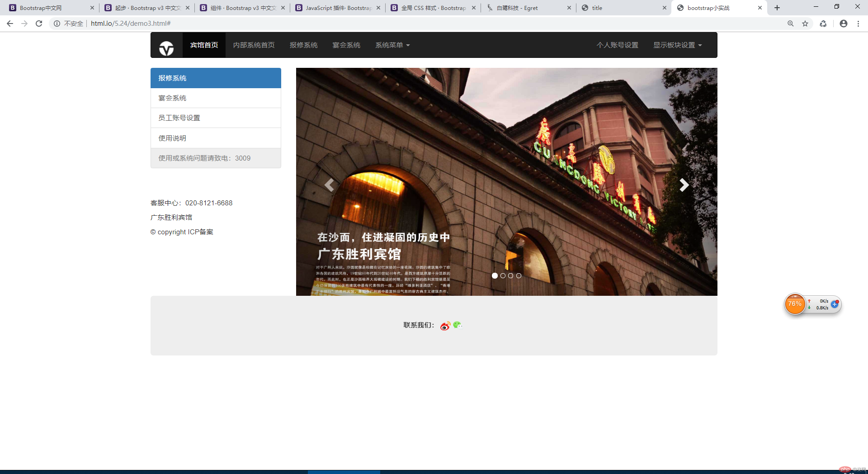Open 宾馆首页 in the navbar
This screenshot has width=868, height=474.
(x=204, y=45)
